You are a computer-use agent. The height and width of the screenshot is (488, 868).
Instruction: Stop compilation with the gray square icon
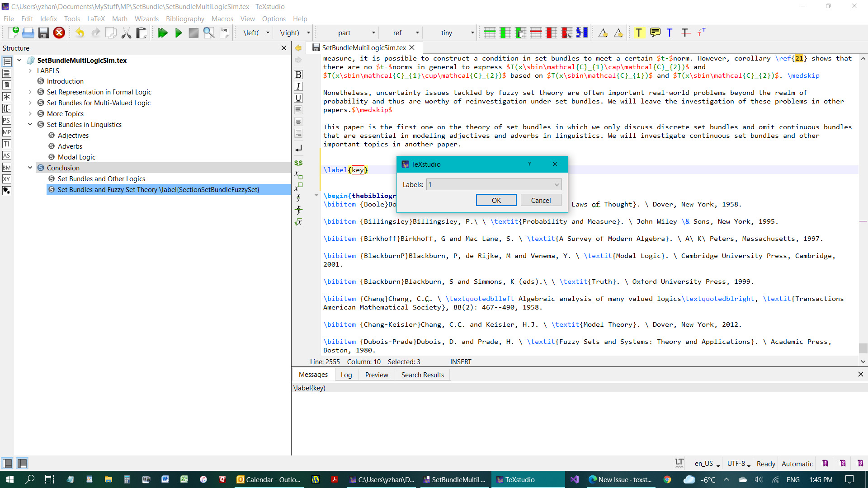tap(193, 33)
